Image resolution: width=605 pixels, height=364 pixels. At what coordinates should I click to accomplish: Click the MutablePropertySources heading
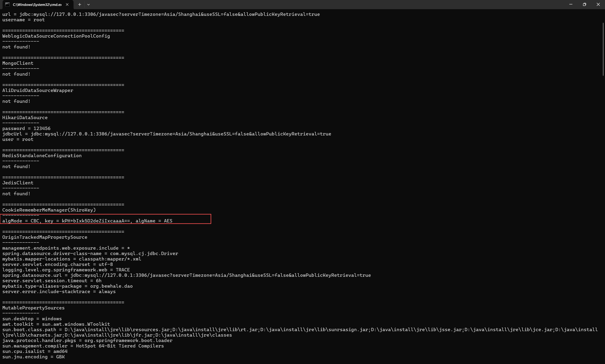(x=33, y=308)
